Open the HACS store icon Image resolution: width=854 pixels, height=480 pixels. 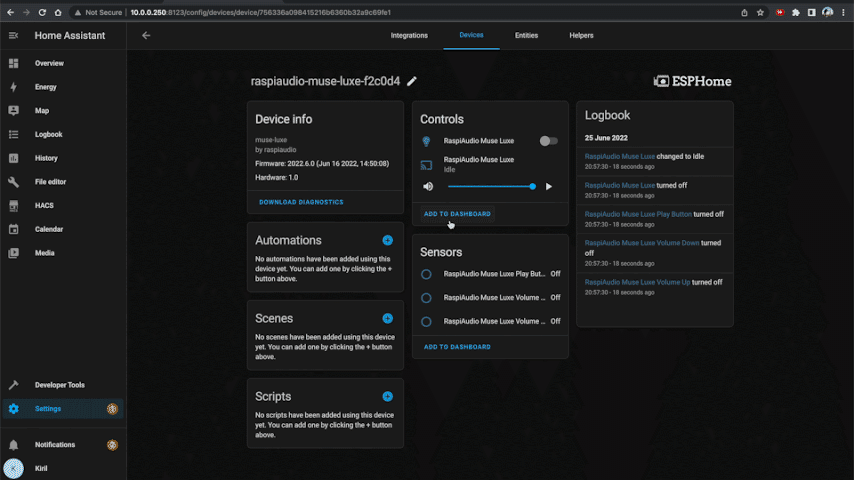point(14,205)
